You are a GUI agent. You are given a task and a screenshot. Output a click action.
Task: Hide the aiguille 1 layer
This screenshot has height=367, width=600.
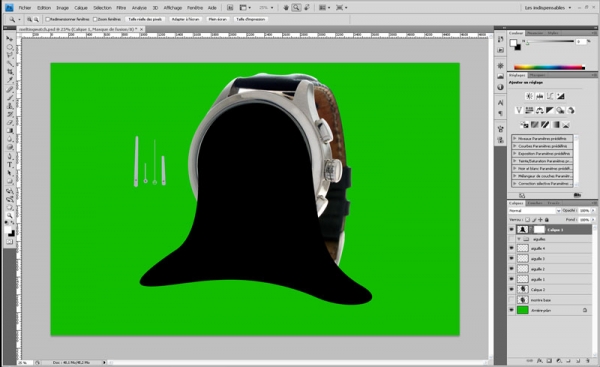tap(512, 279)
